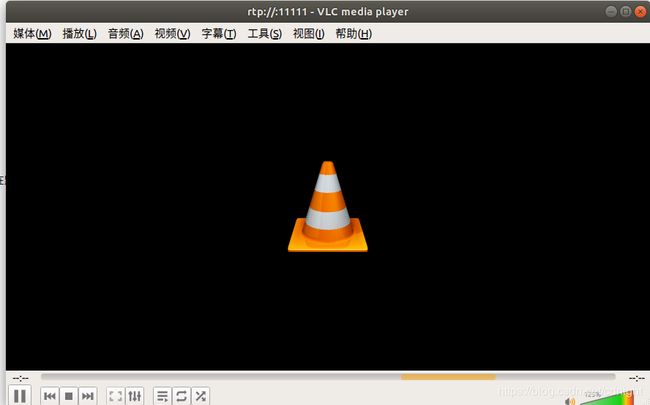Image resolution: width=650 pixels, height=405 pixels.
Task: Click the VLC cone in video area
Action: (x=328, y=206)
